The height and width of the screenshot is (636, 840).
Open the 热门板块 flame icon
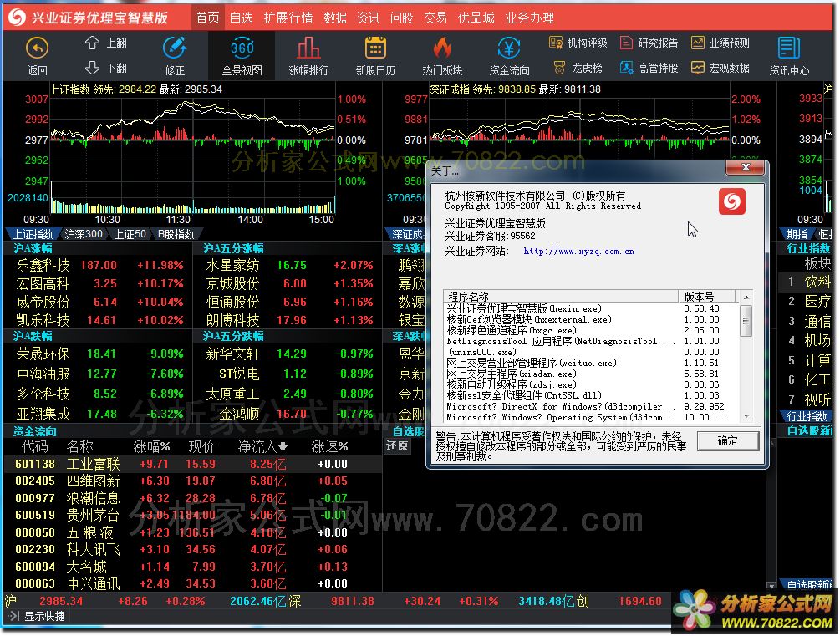coord(442,48)
